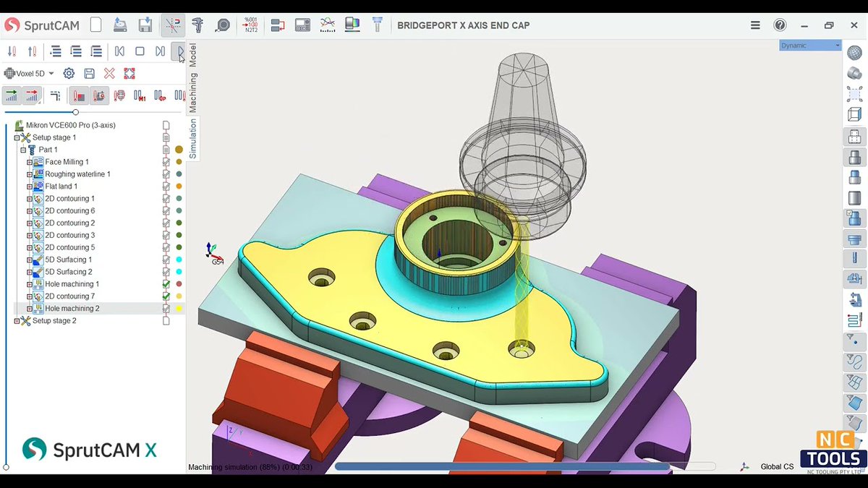Click the red frame fit icon
868x488 pixels.
[x=129, y=73]
